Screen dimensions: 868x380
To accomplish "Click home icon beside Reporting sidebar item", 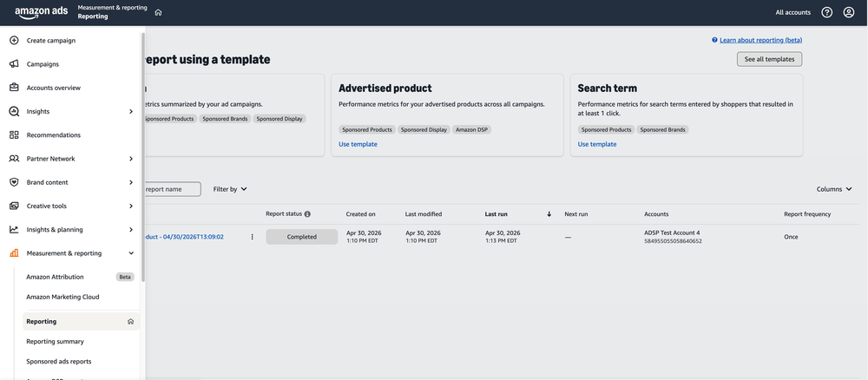I will tap(131, 321).
